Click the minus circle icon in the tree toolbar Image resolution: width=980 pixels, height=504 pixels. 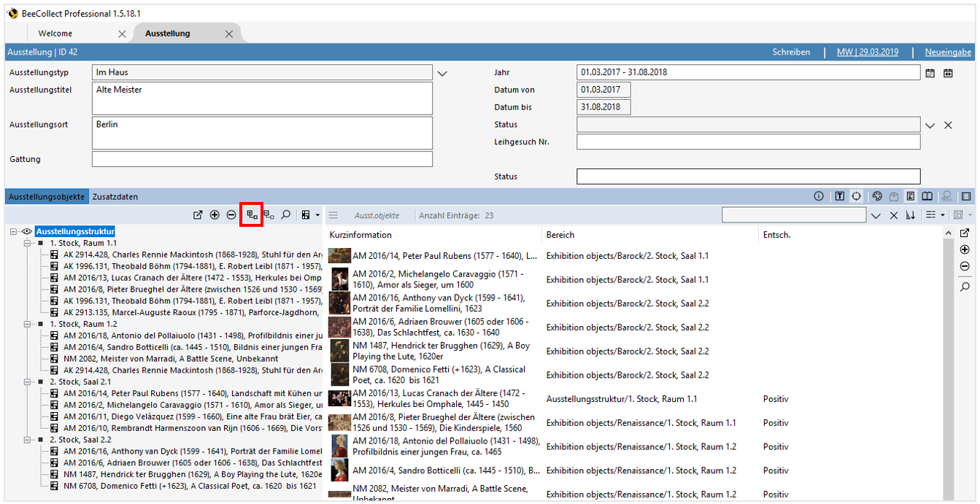[x=231, y=214]
